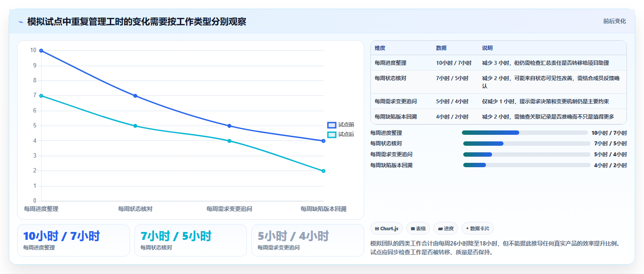Open the 5小时 / 4小时 data card

click(308, 240)
